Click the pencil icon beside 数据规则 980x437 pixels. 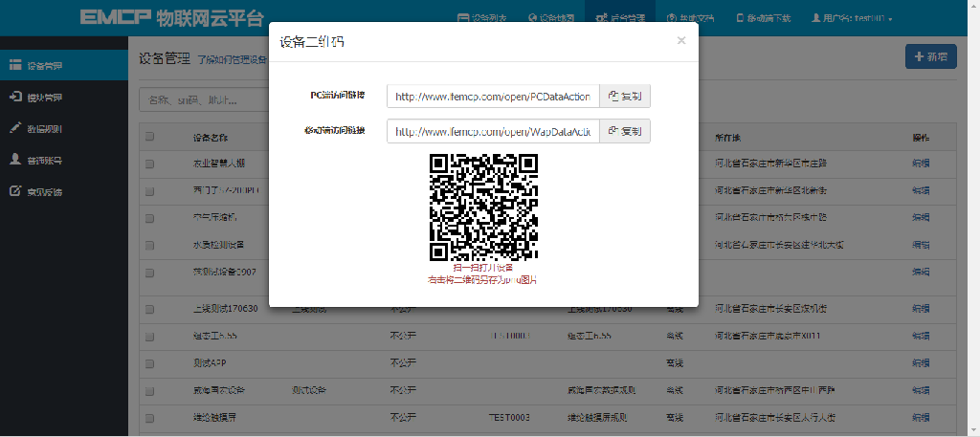click(15, 128)
